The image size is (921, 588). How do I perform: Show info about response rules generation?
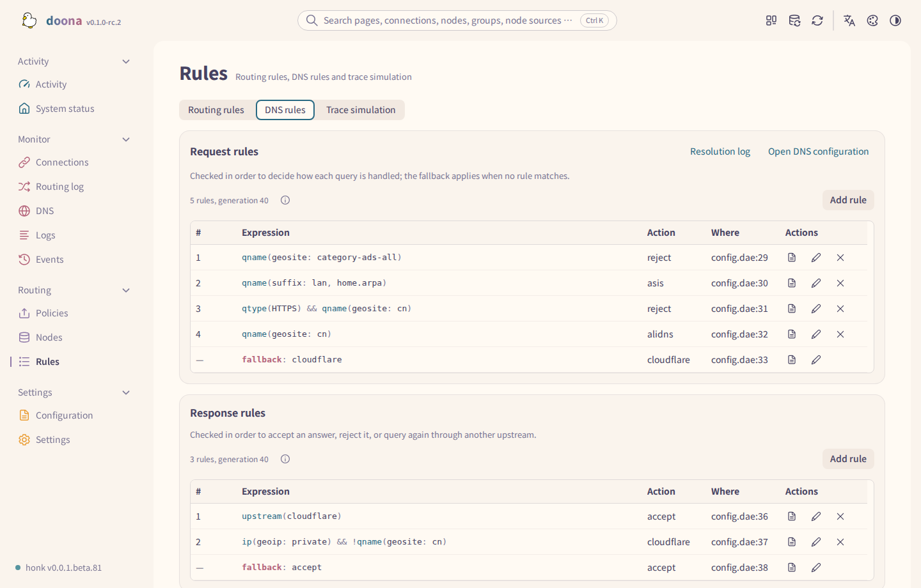click(285, 459)
